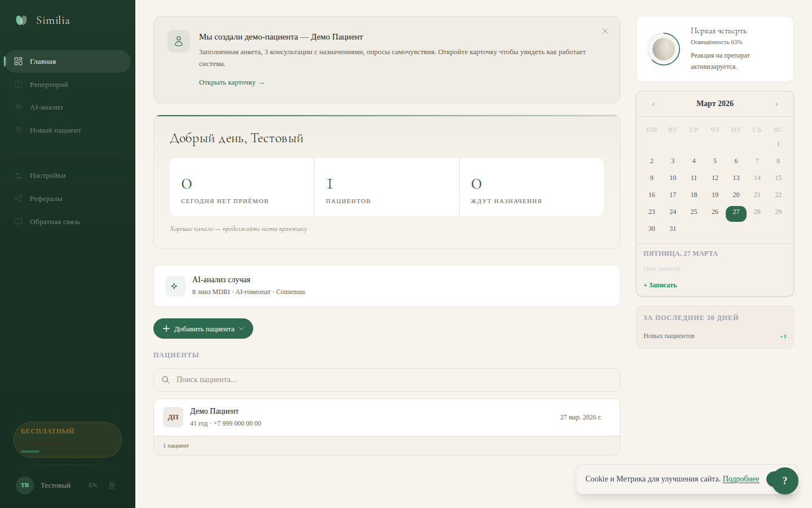Switch interface language to EN
The image size is (812, 508).
93,485
